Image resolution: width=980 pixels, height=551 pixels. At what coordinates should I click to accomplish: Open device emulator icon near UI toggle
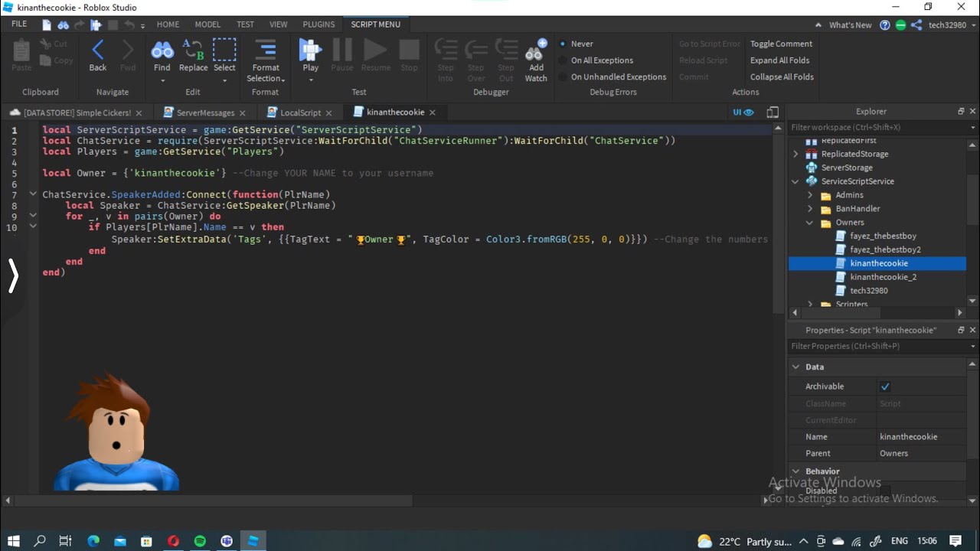pos(773,112)
